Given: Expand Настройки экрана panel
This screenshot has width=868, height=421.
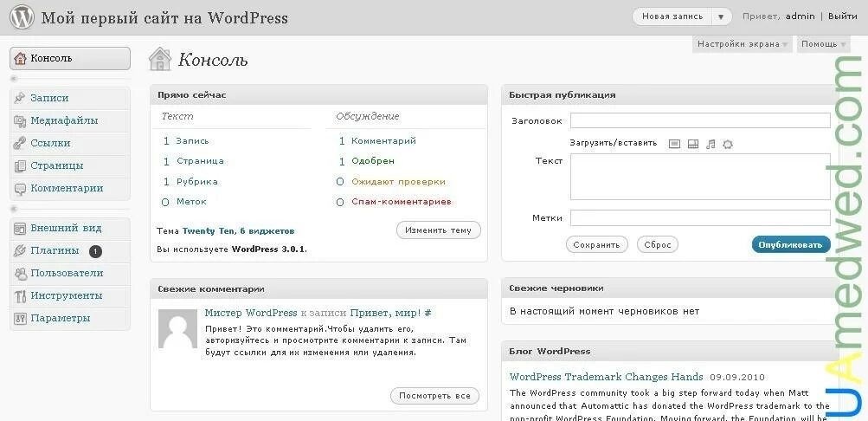Looking at the screenshot, I should pos(743,44).
